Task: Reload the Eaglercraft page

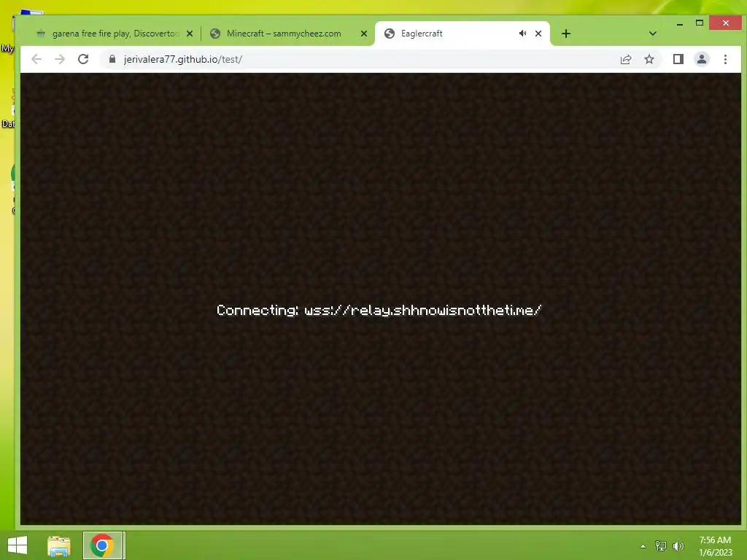Action: [x=83, y=59]
